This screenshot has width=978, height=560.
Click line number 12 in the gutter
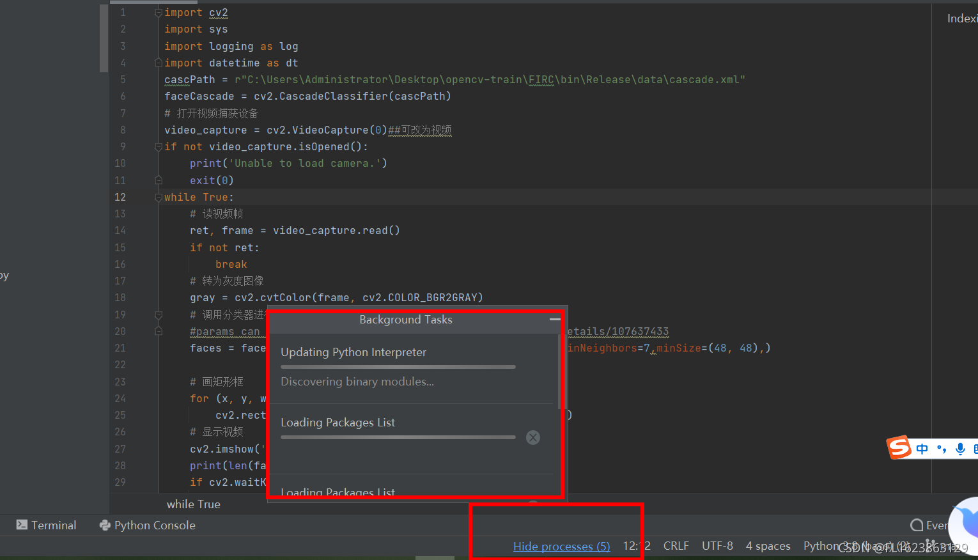(x=120, y=197)
